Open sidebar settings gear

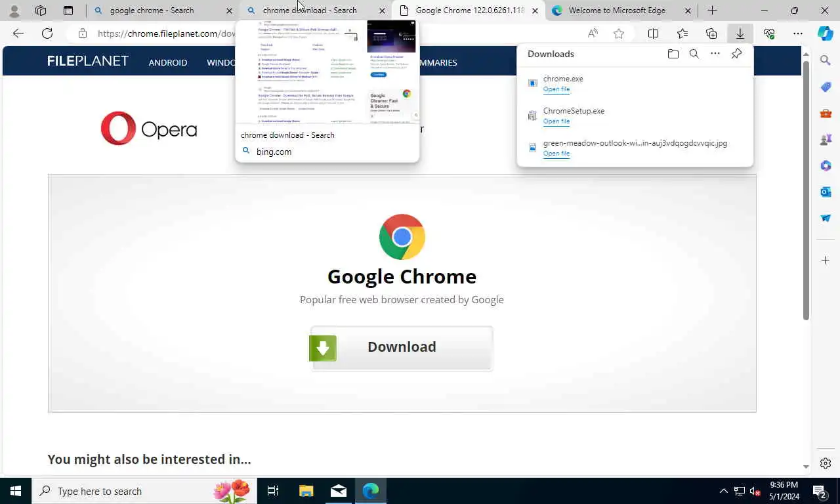pos(826,463)
